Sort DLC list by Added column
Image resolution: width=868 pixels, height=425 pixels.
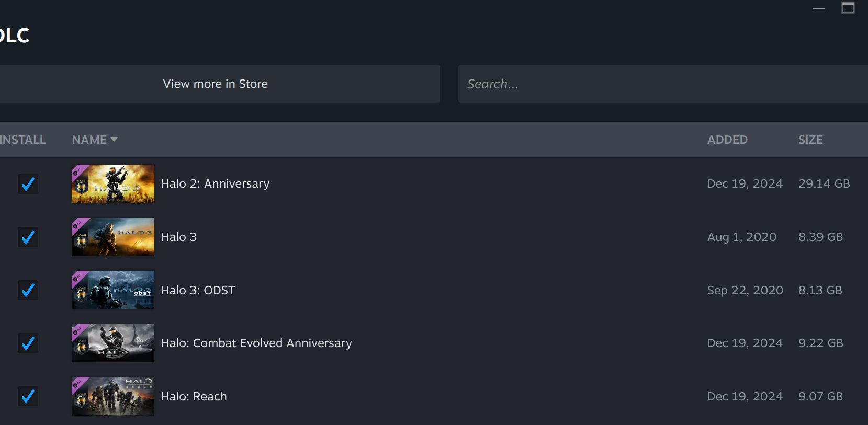(x=727, y=140)
